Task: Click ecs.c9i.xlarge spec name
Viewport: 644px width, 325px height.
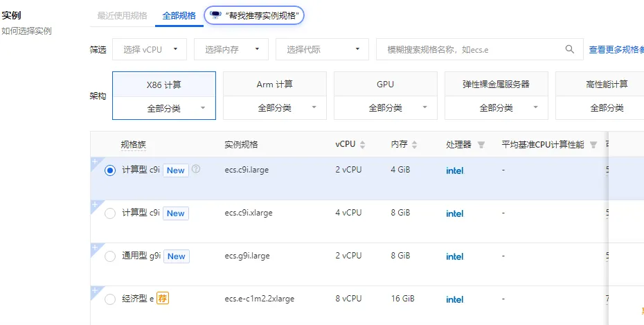Action: point(249,213)
